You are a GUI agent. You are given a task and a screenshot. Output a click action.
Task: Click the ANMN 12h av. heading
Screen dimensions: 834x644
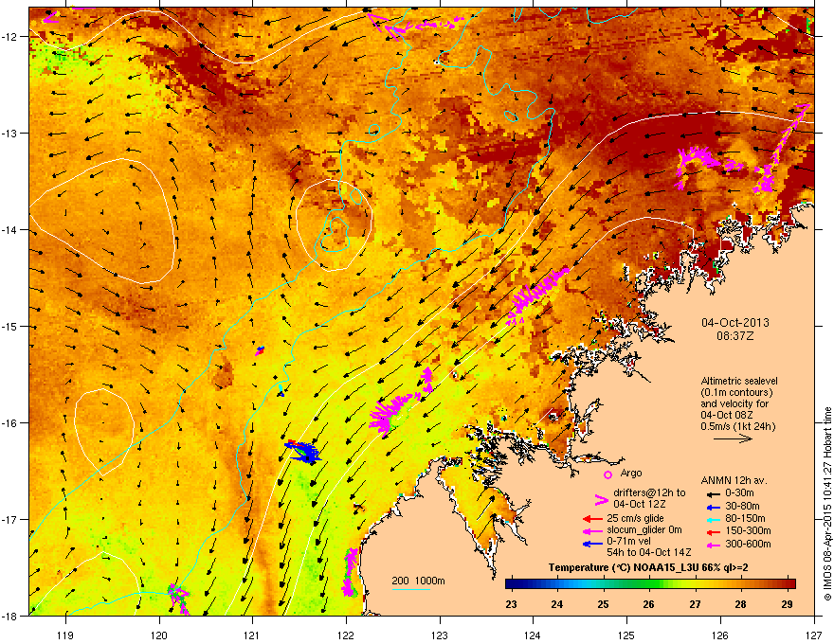coord(734,480)
